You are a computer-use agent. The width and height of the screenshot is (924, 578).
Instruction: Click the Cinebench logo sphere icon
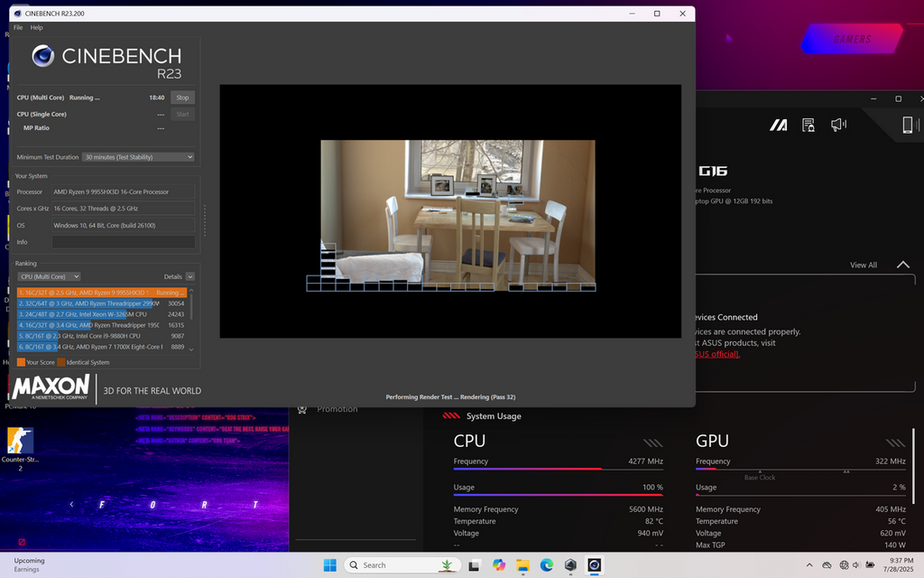point(43,56)
